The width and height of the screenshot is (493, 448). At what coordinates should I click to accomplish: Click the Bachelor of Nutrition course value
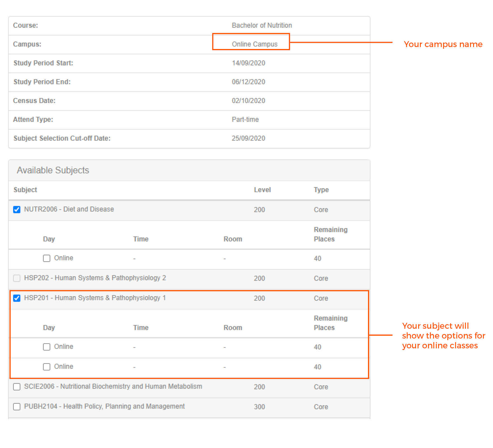tap(262, 25)
